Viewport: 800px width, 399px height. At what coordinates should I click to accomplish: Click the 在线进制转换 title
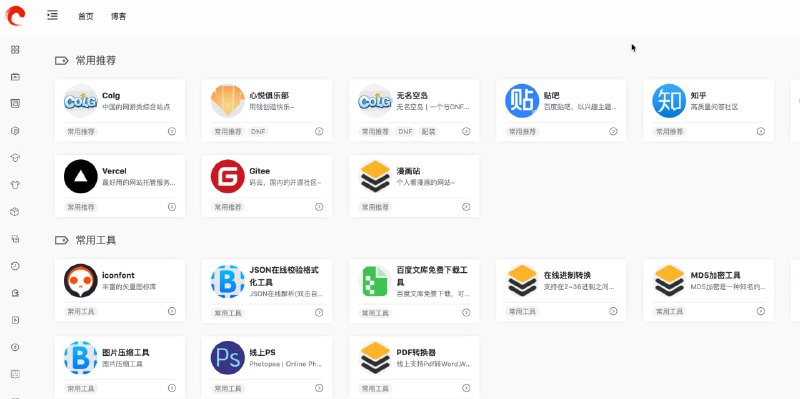(x=567, y=275)
